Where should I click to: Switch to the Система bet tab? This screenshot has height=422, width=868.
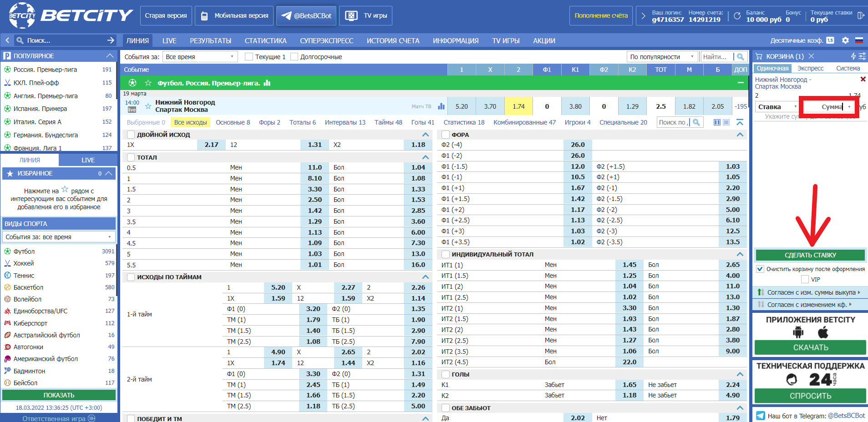(x=848, y=68)
